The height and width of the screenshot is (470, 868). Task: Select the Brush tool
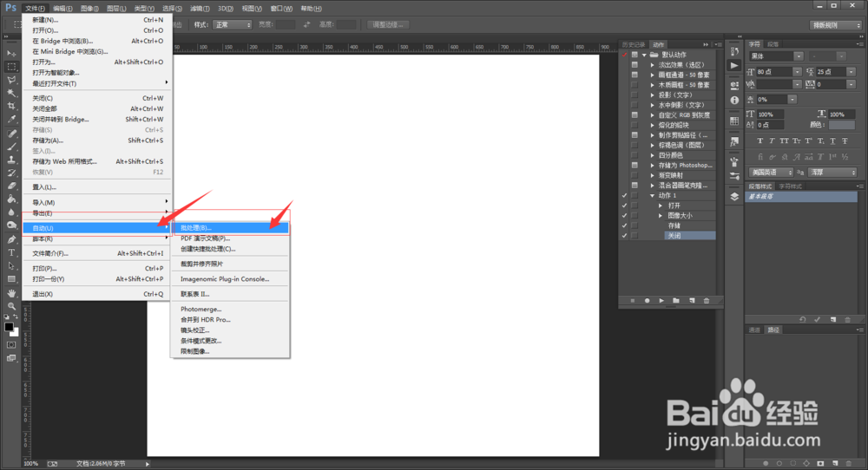click(x=11, y=147)
